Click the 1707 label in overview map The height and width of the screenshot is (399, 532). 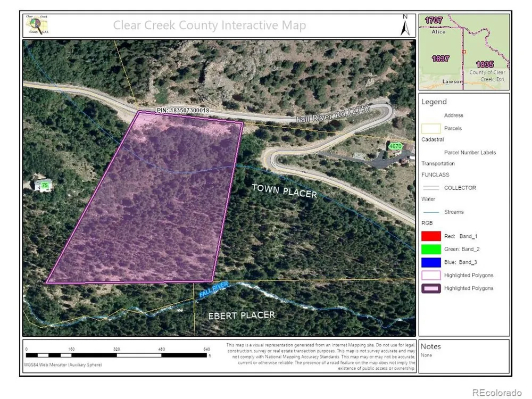pyautogui.click(x=434, y=20)
